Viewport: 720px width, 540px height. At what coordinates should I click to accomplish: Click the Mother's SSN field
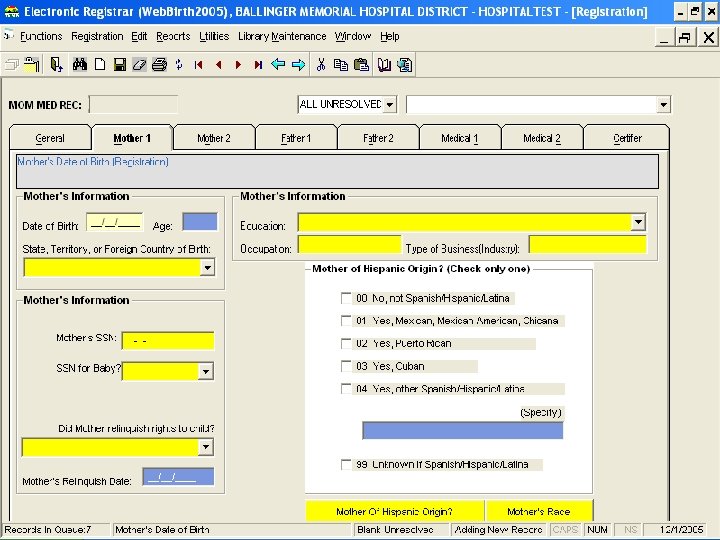168,341
